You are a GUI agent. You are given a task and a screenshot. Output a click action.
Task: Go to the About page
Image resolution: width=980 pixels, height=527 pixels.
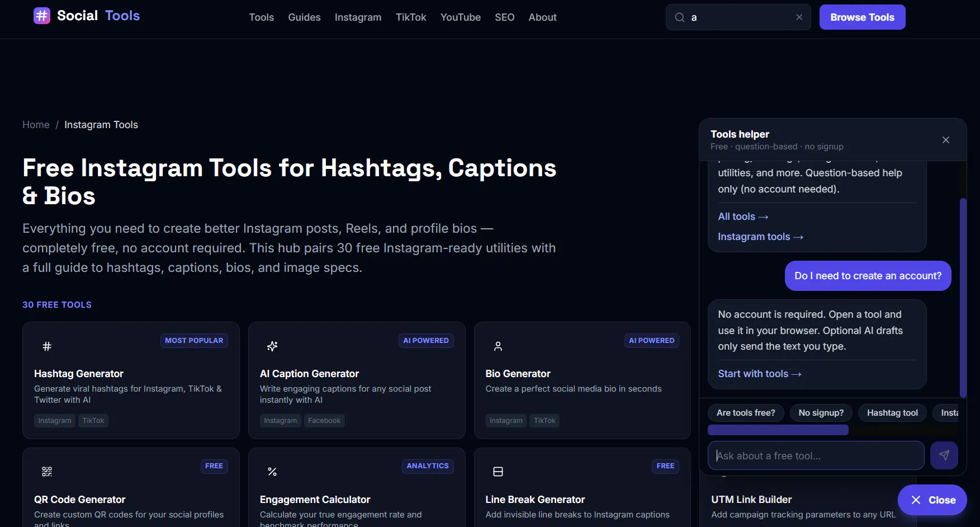click(x=543, y=17)
